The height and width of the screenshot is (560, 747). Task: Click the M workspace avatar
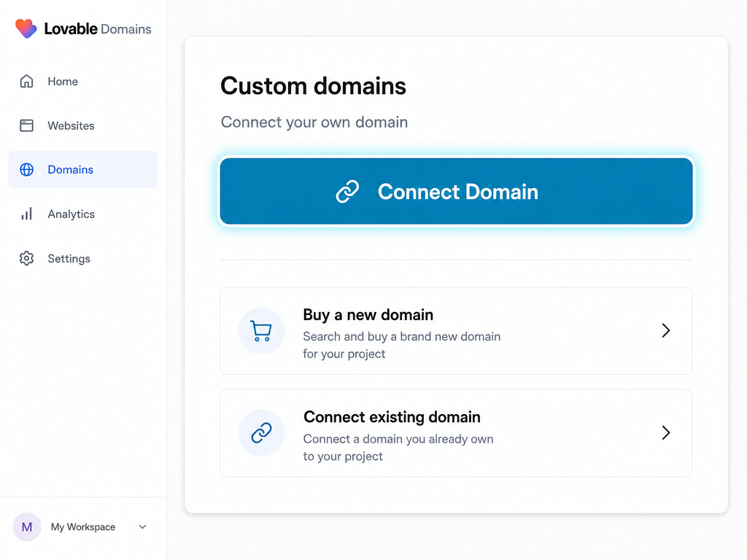point(27,526)
